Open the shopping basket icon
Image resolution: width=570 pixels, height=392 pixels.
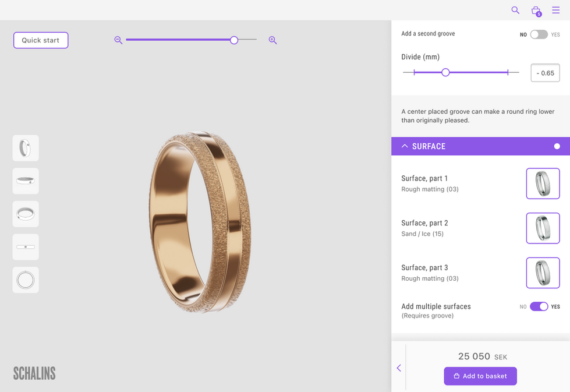point(536,11)
